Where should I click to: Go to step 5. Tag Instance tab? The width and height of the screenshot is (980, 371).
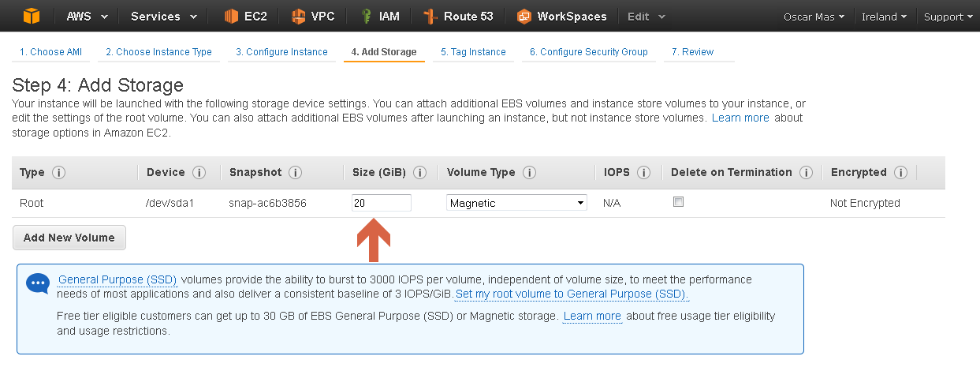[473, 52]
